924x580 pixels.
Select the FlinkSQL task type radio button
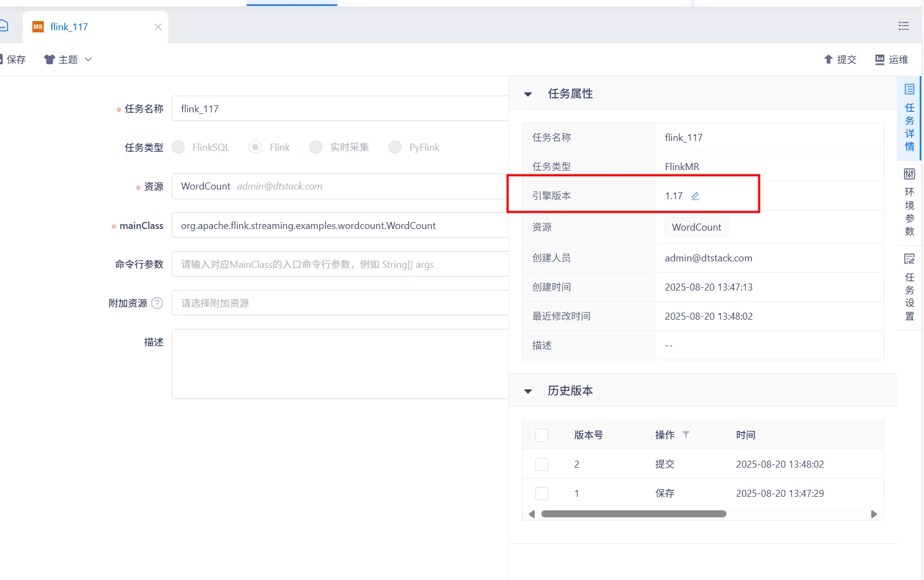178,147
